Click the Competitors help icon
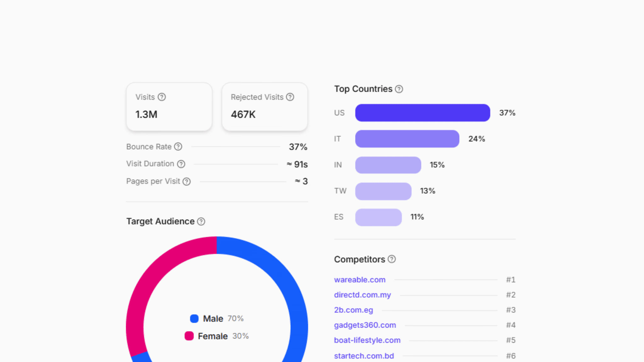This screenshot has width=644, height=362. 392,259
